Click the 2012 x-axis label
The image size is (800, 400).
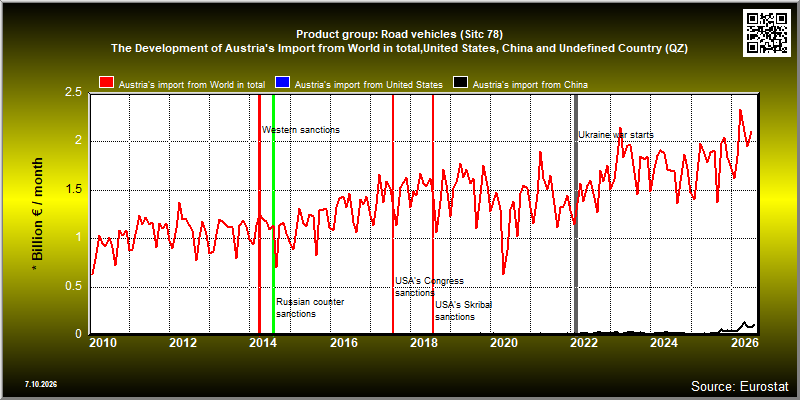pos(183,343)
